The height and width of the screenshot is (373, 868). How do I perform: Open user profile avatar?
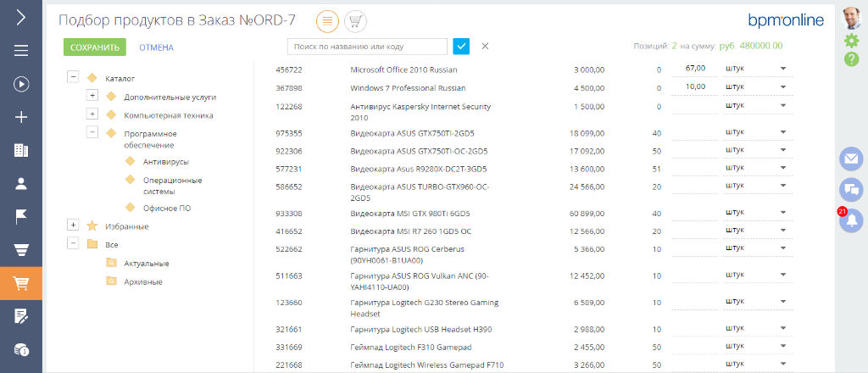[851, 19]
